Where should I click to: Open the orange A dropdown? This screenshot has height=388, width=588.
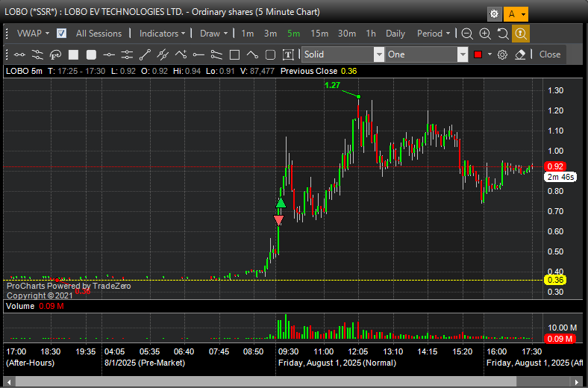[x=516, y=14]
